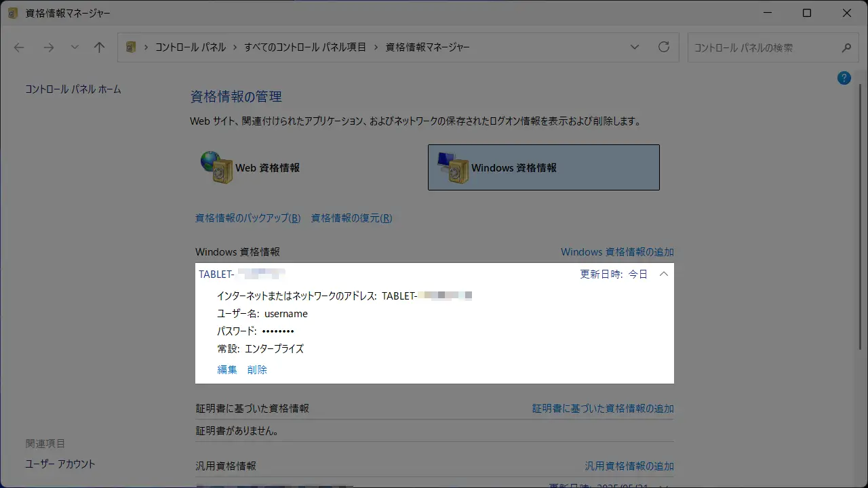Click the Back navigation arrow
This screenshot has width=868, height=488.
coord(19,47)
